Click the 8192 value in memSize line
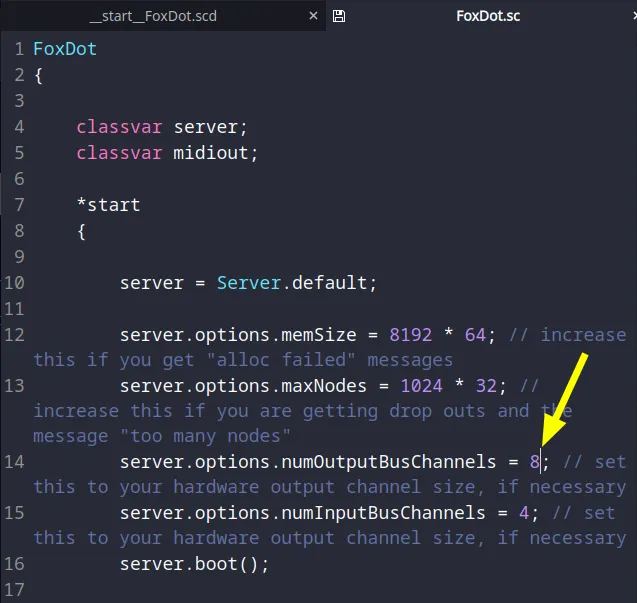637x603 pixels. pyautogui.click(x=411, y=335)
